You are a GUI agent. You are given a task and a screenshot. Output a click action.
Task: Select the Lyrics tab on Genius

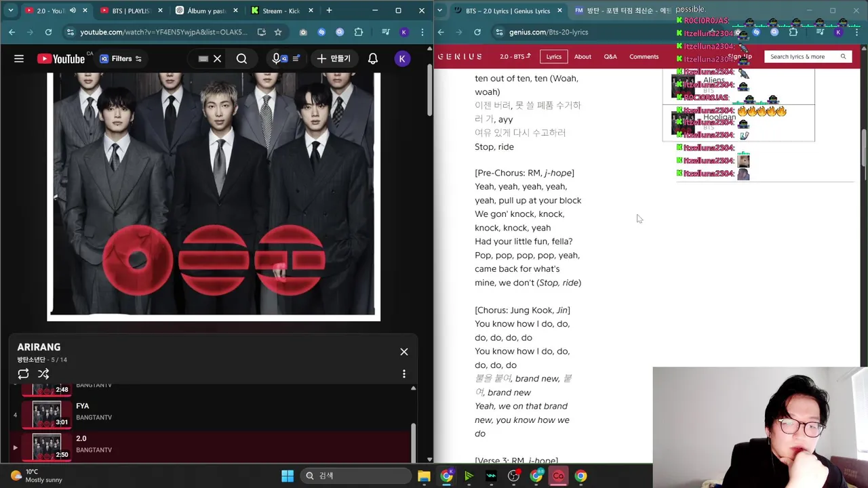tap(554, 57)
